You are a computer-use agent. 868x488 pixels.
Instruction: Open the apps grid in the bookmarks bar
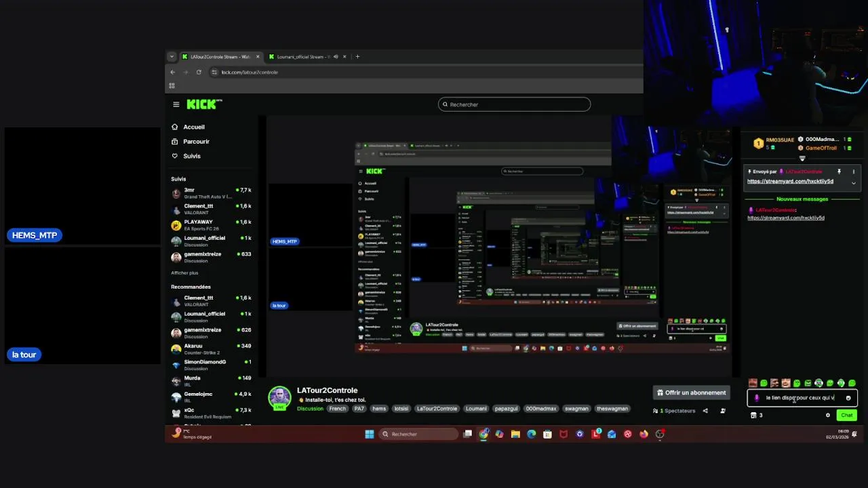172,85
